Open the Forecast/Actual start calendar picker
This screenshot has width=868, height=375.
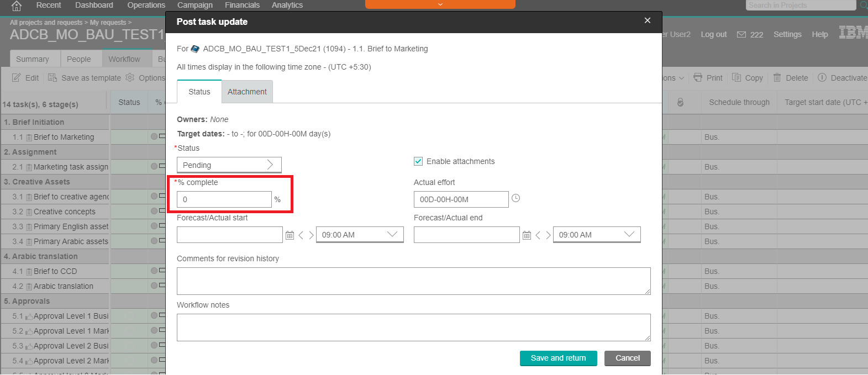point(290,235)
